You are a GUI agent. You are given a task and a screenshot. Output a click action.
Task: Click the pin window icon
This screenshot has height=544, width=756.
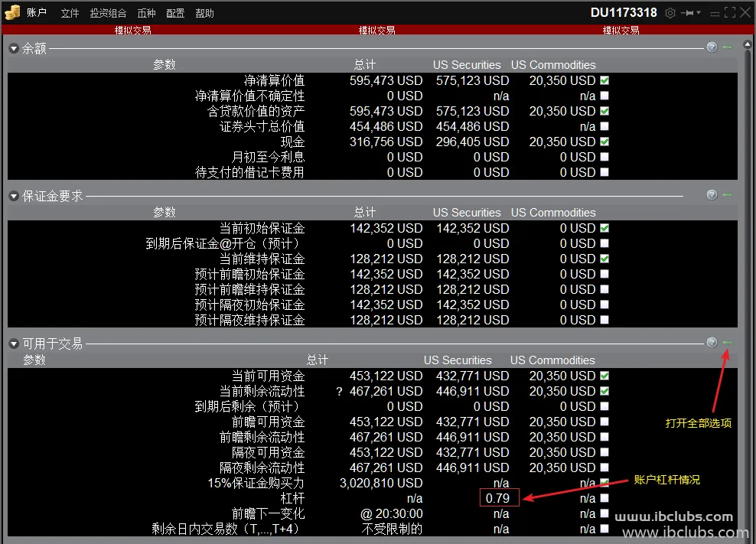(x=689, y=13)
